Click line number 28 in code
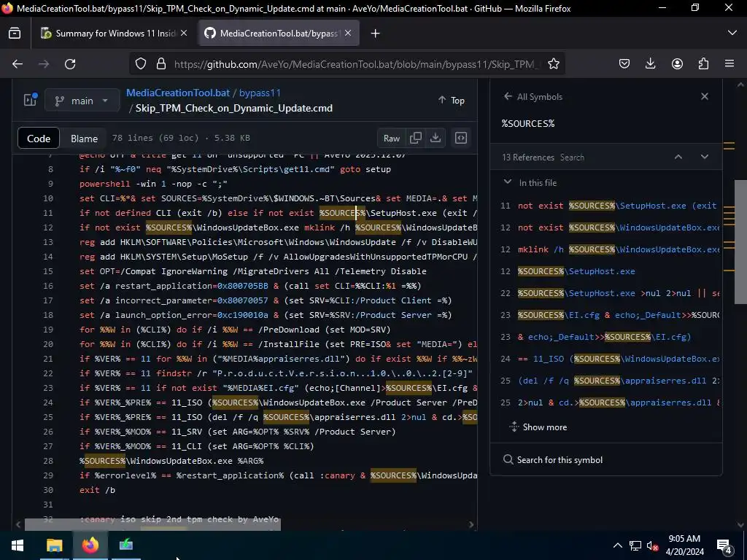747x560 pixels. [x=47, y=461]
